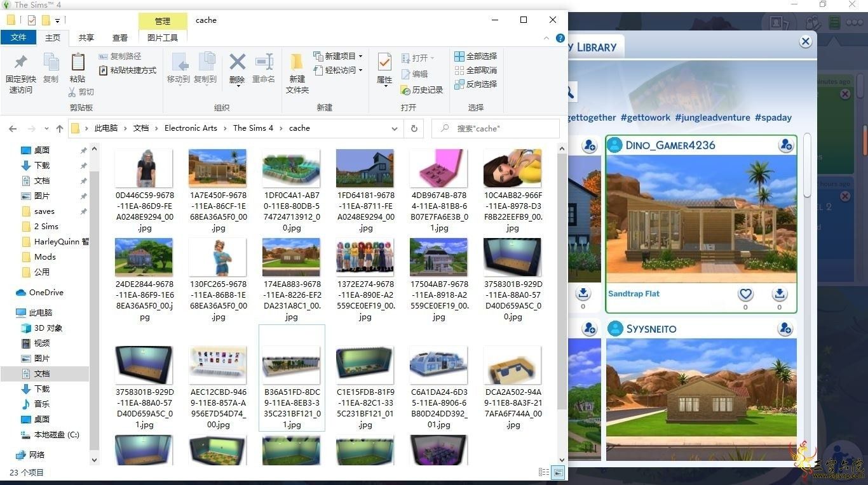This screenshot has height=485, width=868.
Task: Click the Back navigation arrow
Action: click(13, 128)
